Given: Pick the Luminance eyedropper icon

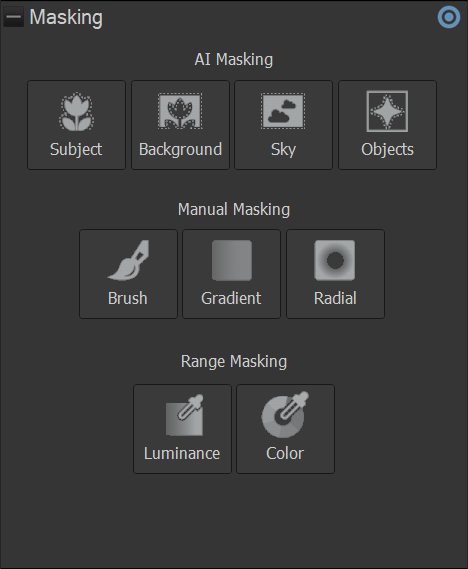Looking at the screenshot, I should (184, 415).
